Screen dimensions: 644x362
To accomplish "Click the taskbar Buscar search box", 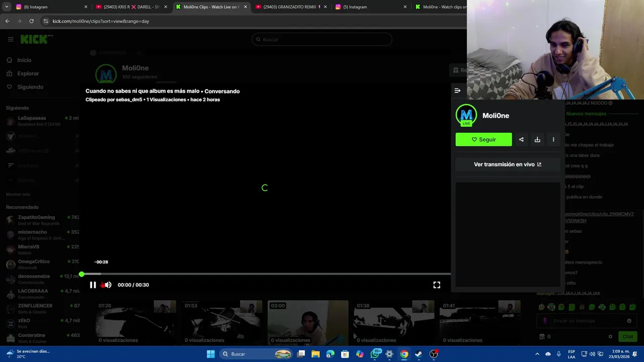I will [x=257, y=354].
